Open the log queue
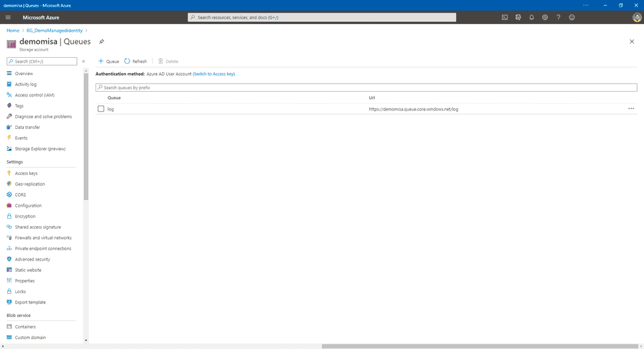644x349 pixels. coord(110,109)
